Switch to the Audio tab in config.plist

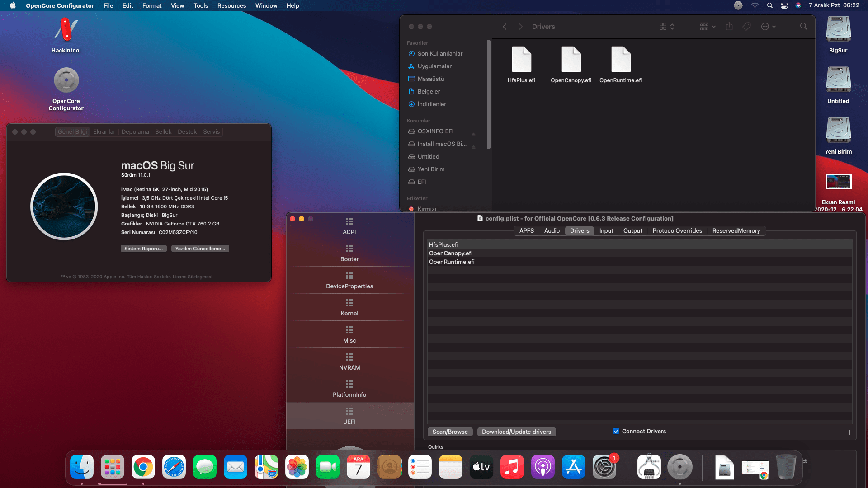[x=552, y=230]
